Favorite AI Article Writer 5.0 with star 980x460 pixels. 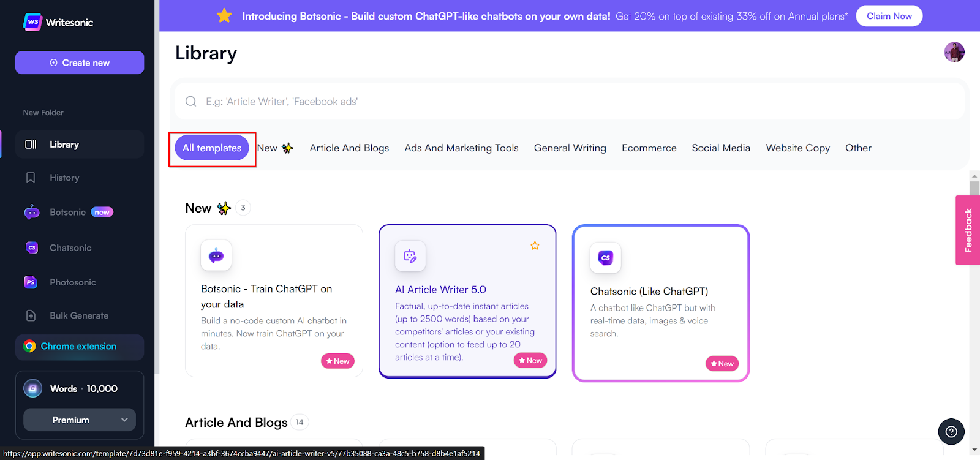535,246
